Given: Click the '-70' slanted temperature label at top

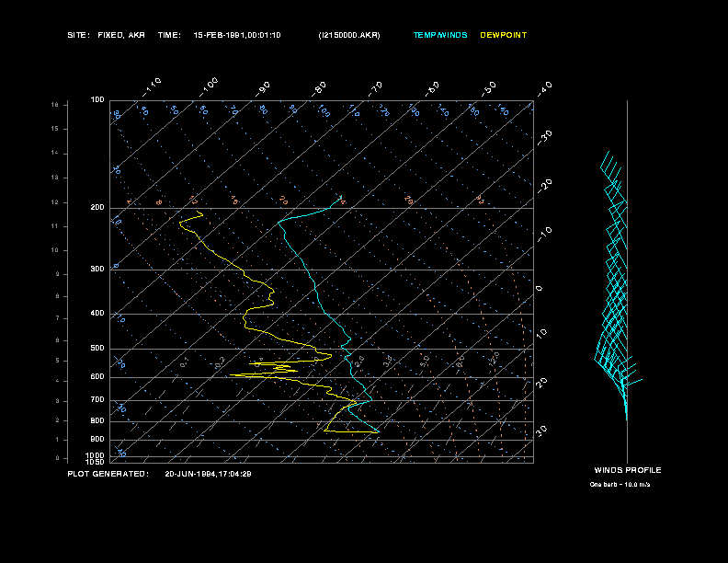Looking at the screenshot, I should click(375, 89).
